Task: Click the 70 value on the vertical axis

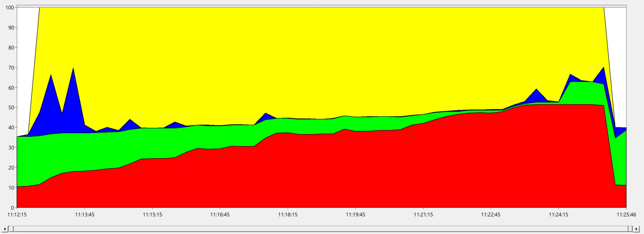Action: pos(11,68)
